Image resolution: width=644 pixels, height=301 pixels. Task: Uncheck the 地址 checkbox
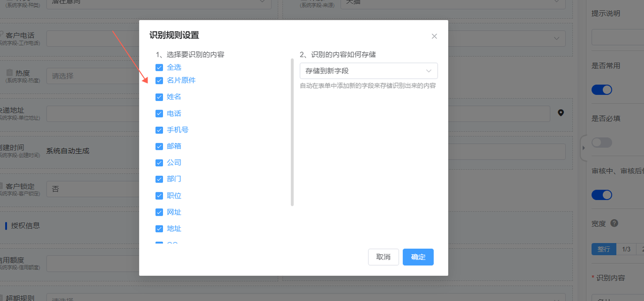tap(159, 229)
